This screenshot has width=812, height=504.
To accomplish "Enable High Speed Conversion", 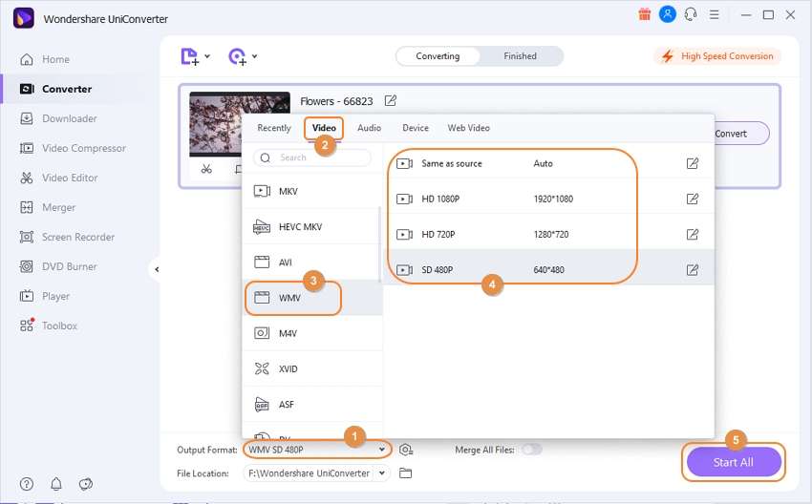I will (x=717, y=56).
